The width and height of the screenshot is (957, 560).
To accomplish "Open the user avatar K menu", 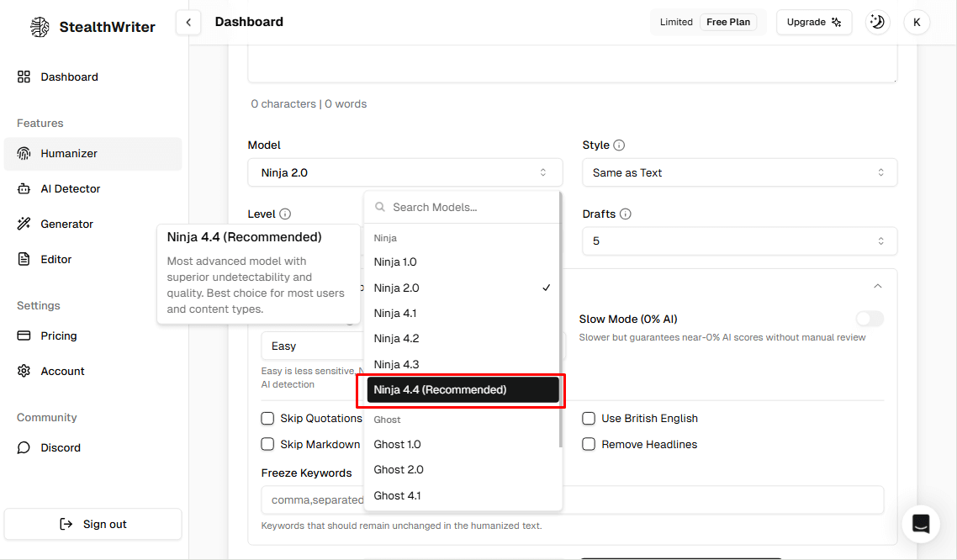I will 917,22.
